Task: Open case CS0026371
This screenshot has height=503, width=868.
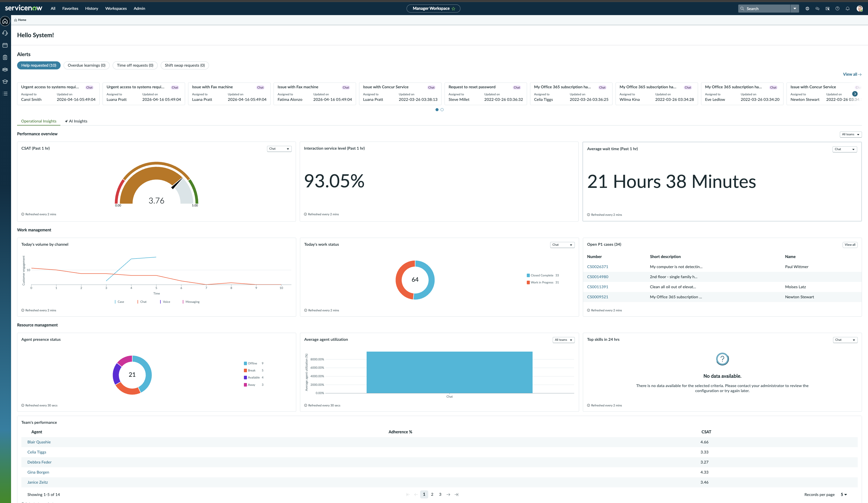Action: click(598, 267)
